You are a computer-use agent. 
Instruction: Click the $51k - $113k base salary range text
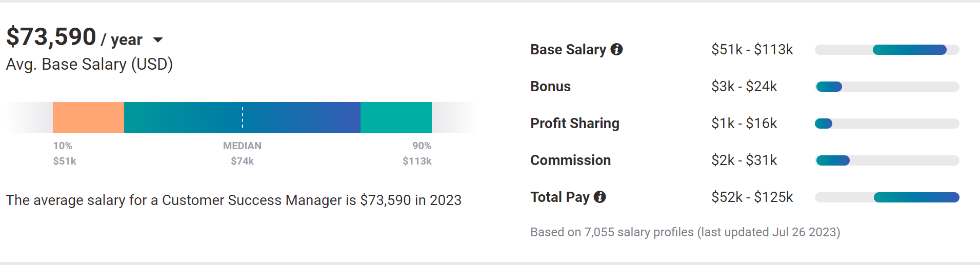click(752, 50)
